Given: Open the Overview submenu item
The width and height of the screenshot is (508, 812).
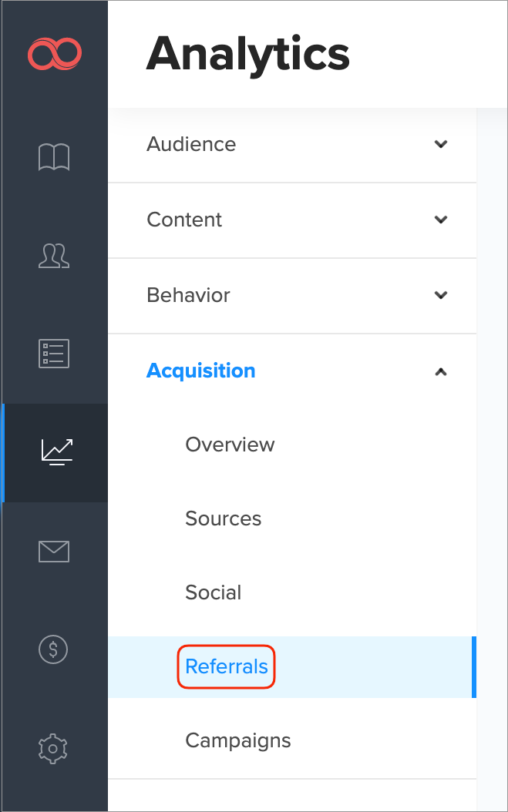Looking at the screenshot, I should tap(230, 445).
